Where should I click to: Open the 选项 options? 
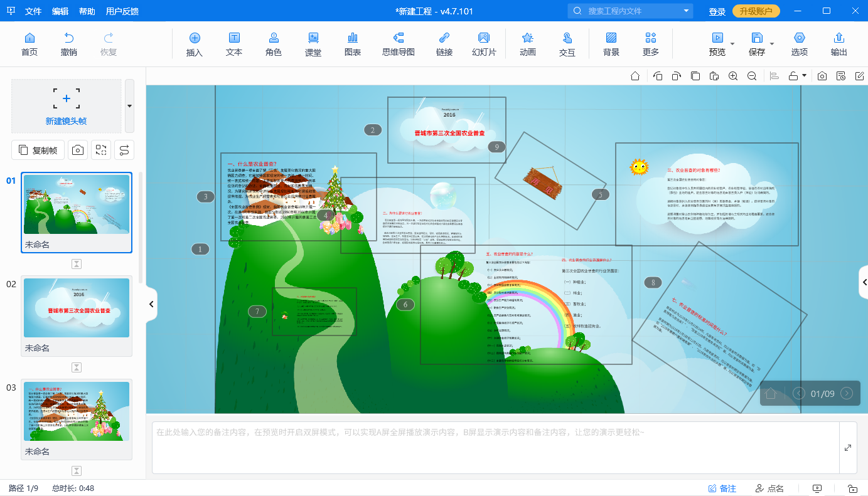(799, 44)
